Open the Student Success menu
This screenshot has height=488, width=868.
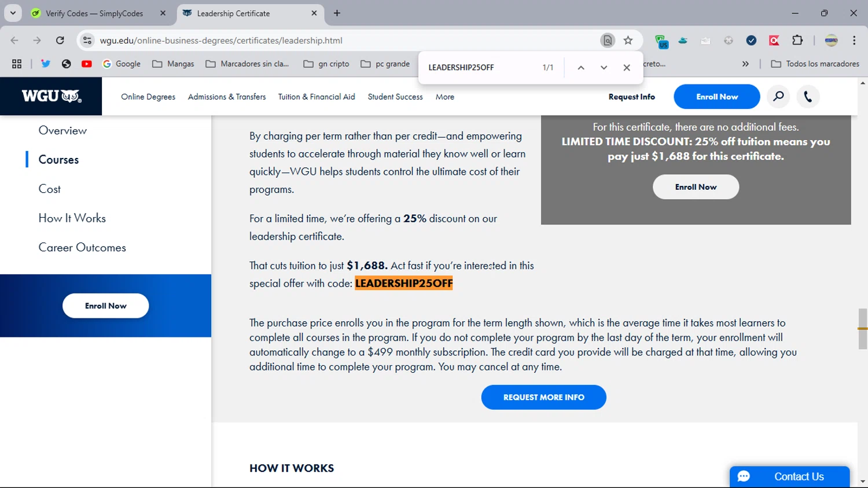(395, 97)
